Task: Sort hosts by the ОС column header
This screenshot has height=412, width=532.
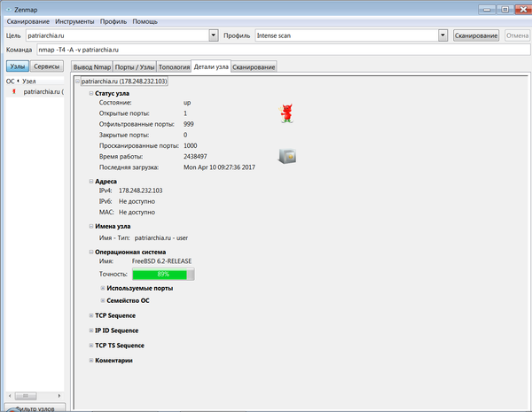Action: tap(12, 82)
